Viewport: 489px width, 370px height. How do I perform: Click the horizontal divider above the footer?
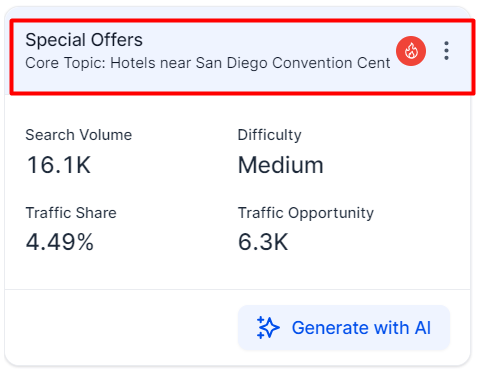[x=237, y=289]
